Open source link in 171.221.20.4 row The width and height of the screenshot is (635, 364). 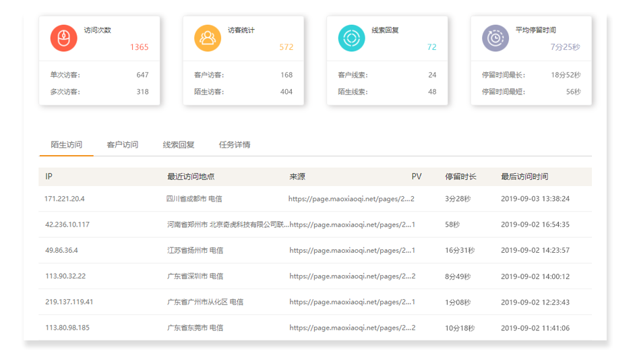tap(349, 199)
